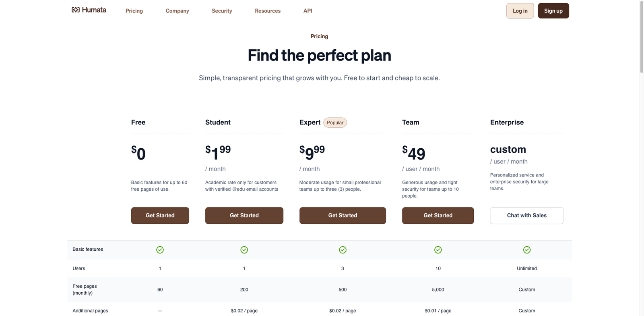This screenshot has width=644, height=316.
Task: Click Basic features checkmark in Student column
Action: pyautogui.click(x=244, y=250)
